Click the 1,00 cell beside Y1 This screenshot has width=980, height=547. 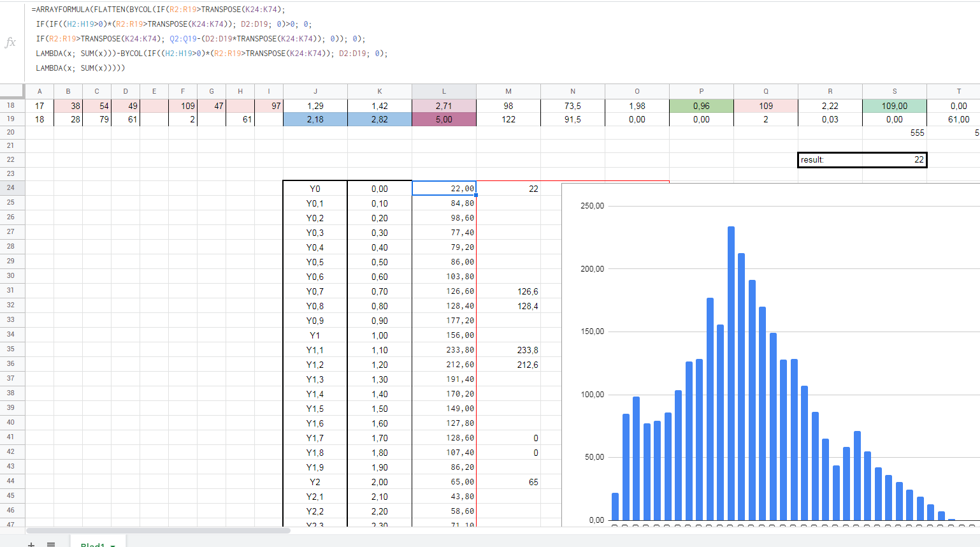coord(380,335)
